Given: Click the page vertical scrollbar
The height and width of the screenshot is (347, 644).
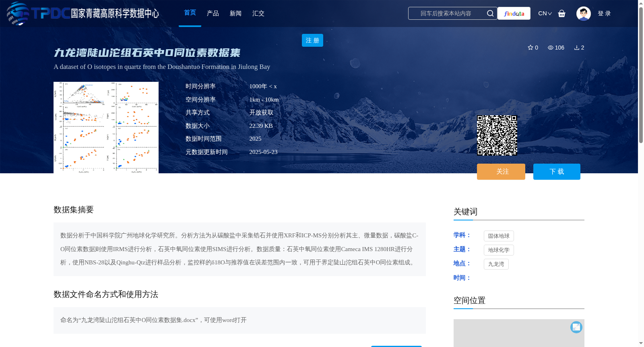Looking at the screenshot, I should [641, 75].
